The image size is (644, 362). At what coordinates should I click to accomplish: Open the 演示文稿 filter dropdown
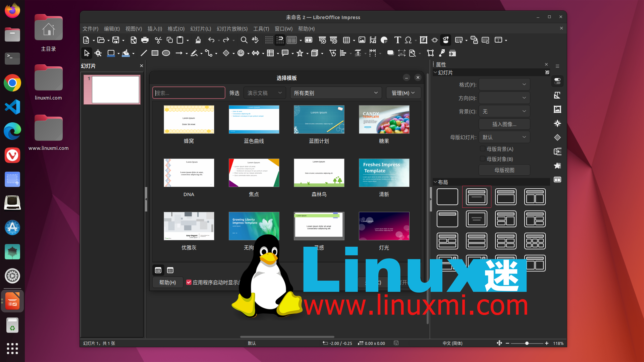[265, 93]
